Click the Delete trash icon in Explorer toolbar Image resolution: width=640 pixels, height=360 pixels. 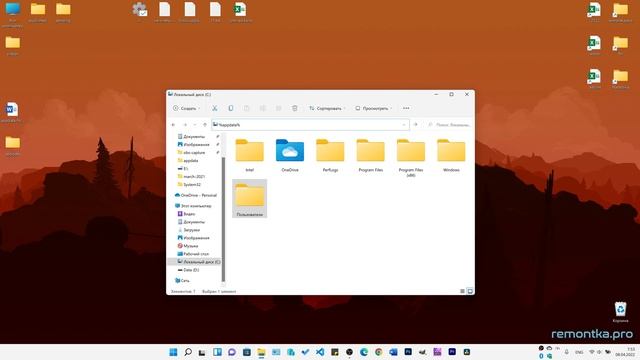295,108
